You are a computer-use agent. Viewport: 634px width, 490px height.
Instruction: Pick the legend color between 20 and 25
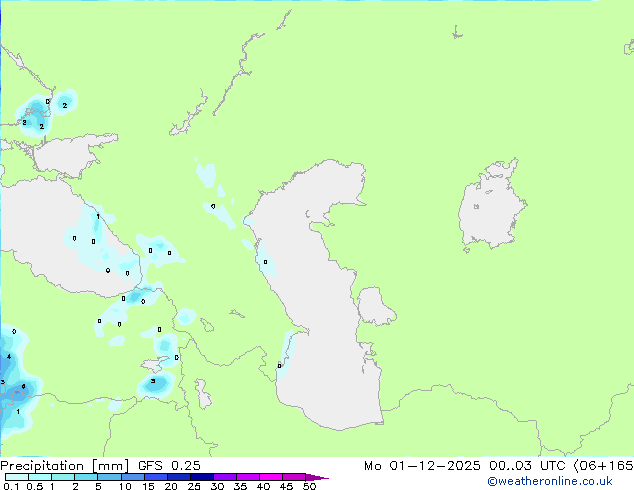[182, 477]
